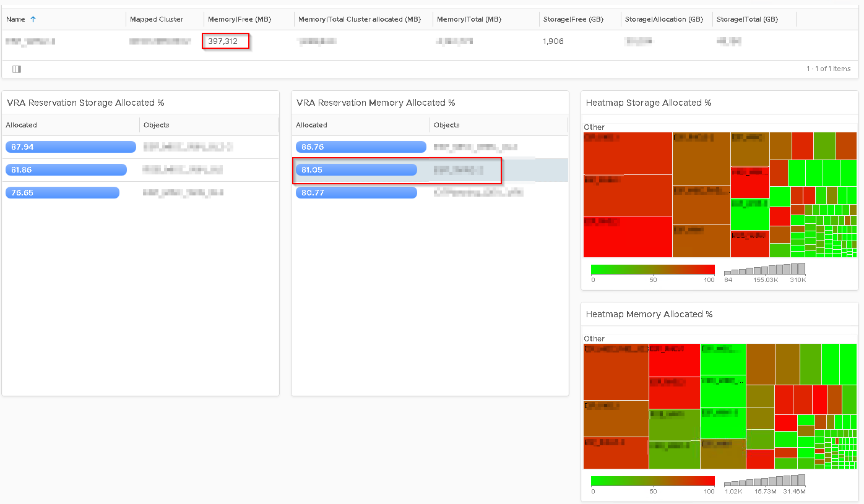Image resolution: width=864 pixels, height=504 pixels.
Task: Click the highlighted 397,312 Memory Free cell
Action: 225,41
